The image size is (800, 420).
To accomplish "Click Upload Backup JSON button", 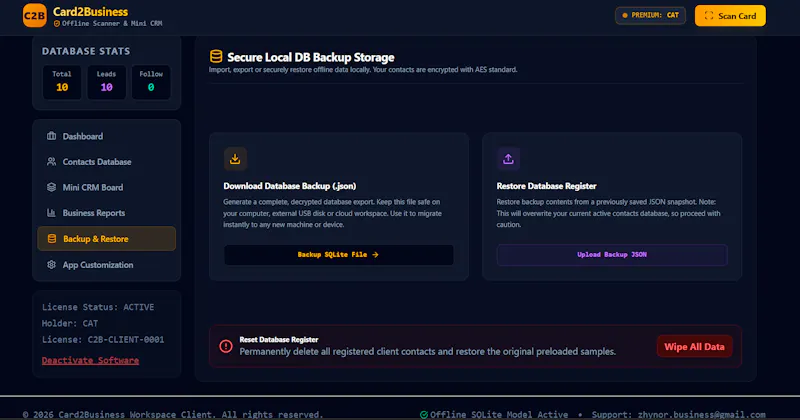I will [x=612, y=255].
